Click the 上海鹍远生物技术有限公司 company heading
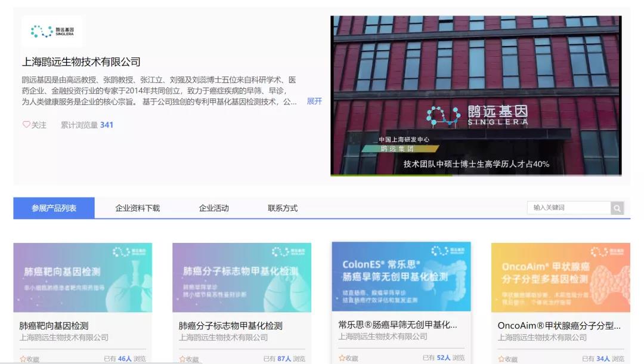Image resolution: width=644 pixels, height=364 pixels. click(x=81, y=61)
